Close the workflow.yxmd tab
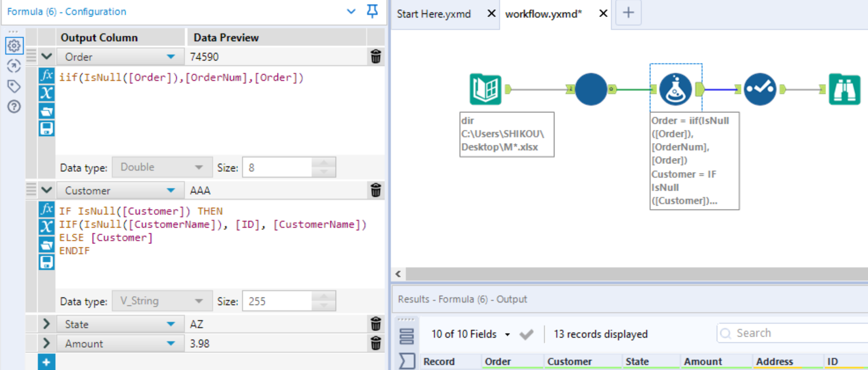The image size is (868, 370). [x=603, y=13]
